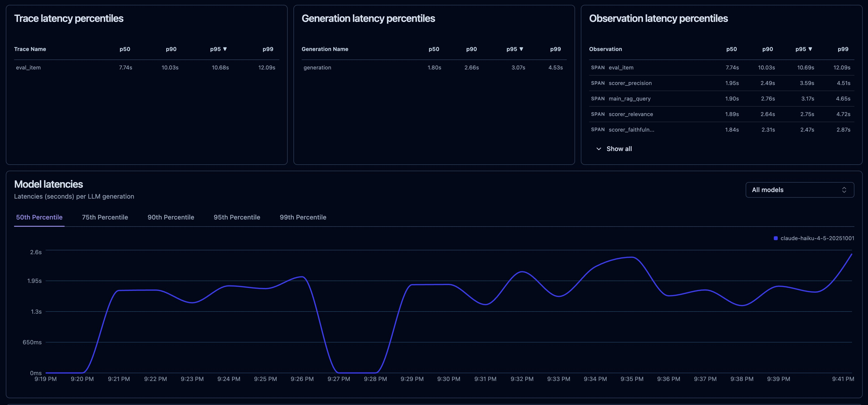Switch to the 75th Percentile tab
The height and width of the screenshot is (405, 868).
(x=105, y=217)
